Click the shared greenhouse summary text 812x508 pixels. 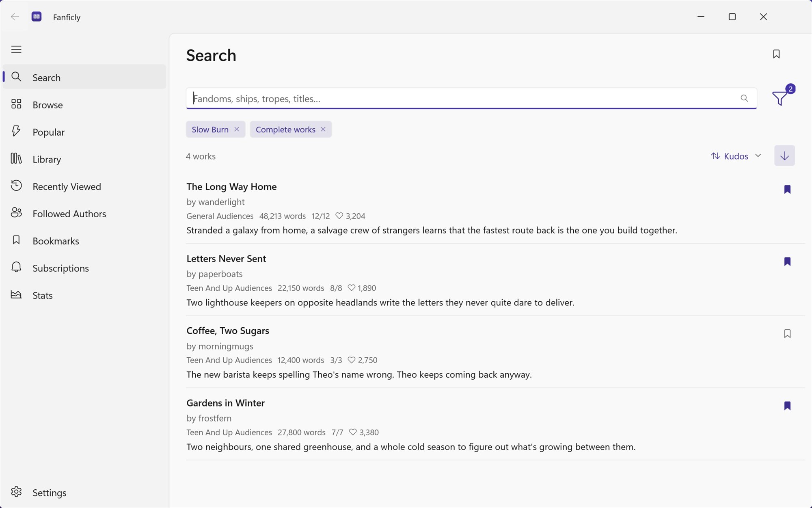[x=411, y=447]
